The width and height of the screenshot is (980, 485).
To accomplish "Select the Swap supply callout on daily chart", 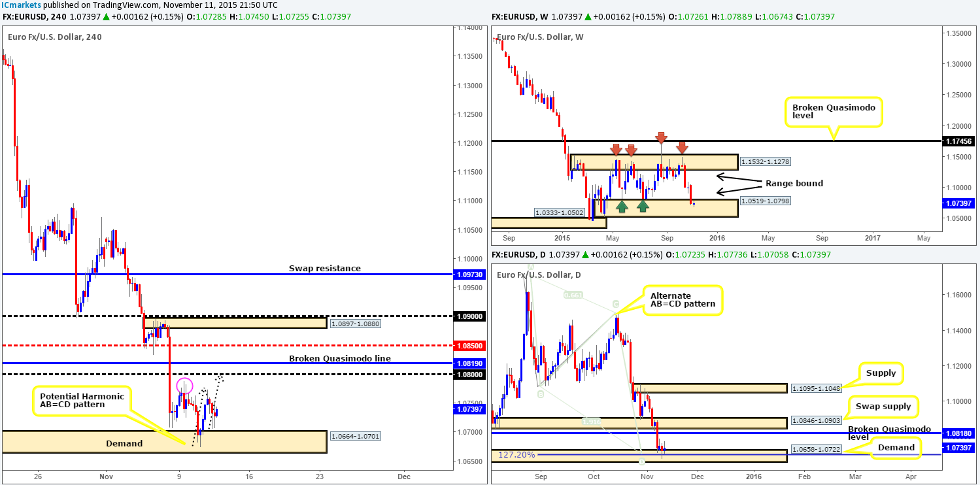I will (x=883, y=406).
